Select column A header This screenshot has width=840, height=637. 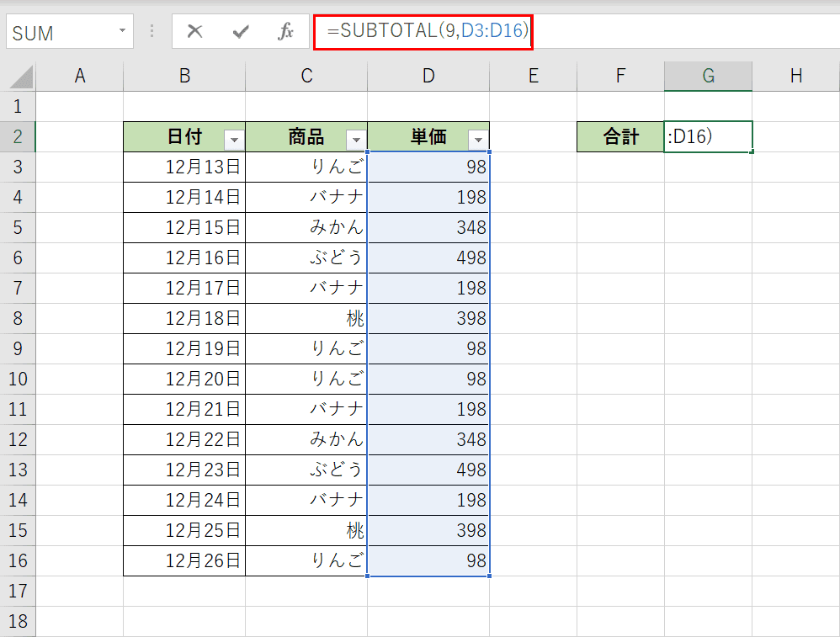pos(80,76)
